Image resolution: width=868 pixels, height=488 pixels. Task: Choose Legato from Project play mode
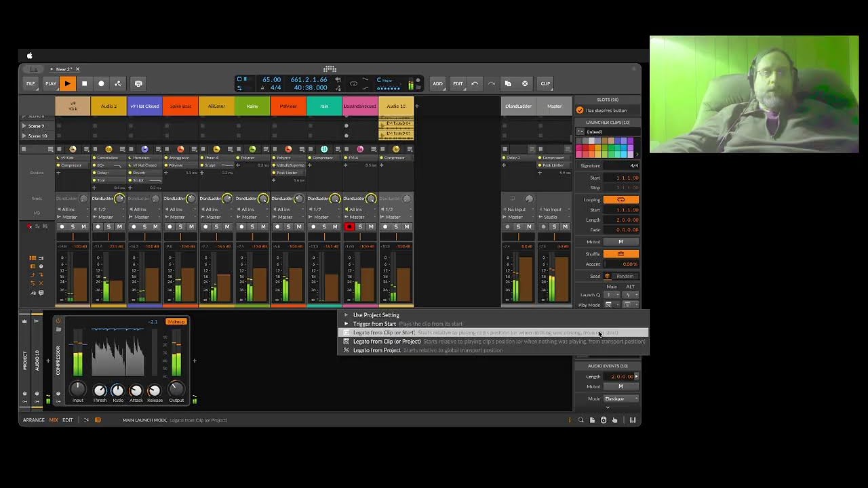[x=493, y=350]
